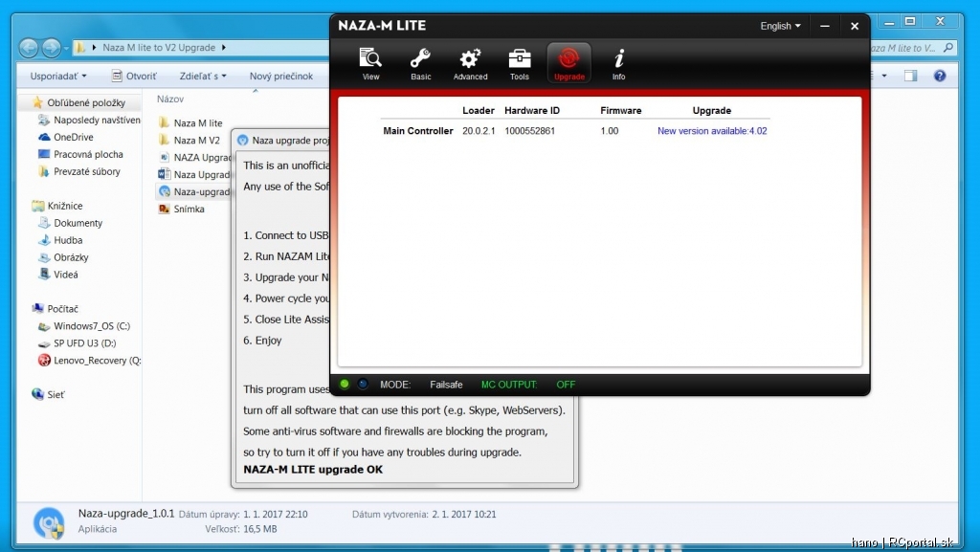Select Počítač in the navigation pane

click(55, 308)
